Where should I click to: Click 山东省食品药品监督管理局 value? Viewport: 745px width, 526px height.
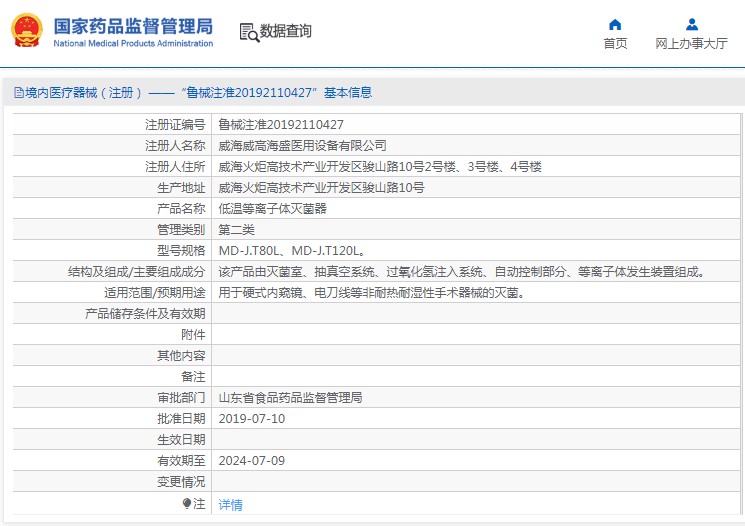click(x=290, y=398)
